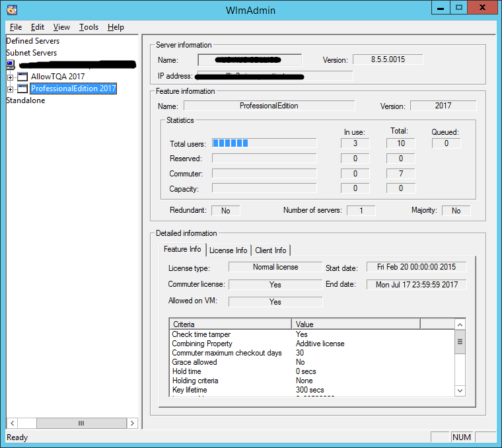Select the Key lifetime row

coord(312,390)
